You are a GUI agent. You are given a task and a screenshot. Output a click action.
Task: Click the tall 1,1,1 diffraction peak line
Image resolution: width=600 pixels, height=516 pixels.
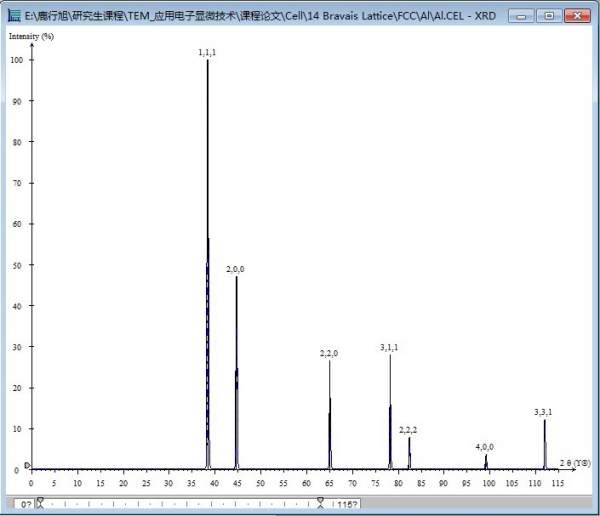pos(208,264)
